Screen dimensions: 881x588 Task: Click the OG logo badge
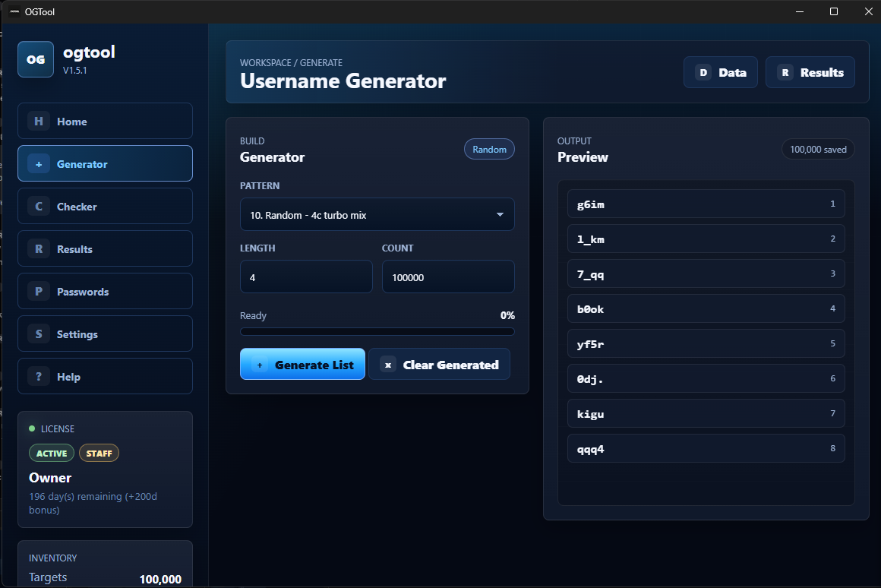point(36,59)
